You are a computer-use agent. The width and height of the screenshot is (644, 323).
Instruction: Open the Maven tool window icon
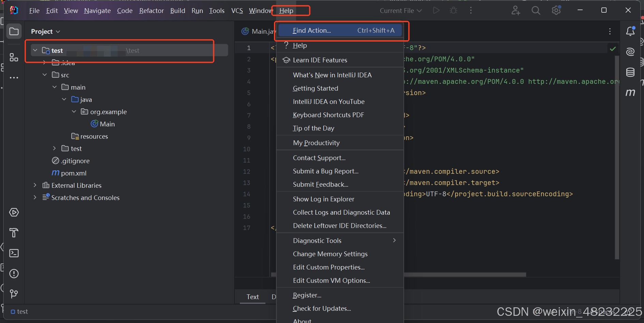pos(630,92)
